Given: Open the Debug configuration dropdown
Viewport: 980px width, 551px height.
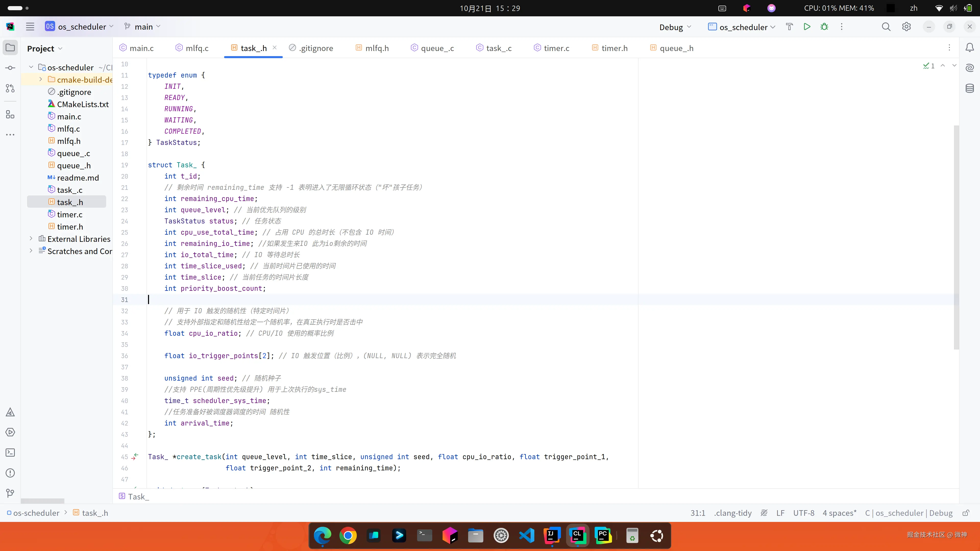Looking at the screenshot, I should (675, 27).
